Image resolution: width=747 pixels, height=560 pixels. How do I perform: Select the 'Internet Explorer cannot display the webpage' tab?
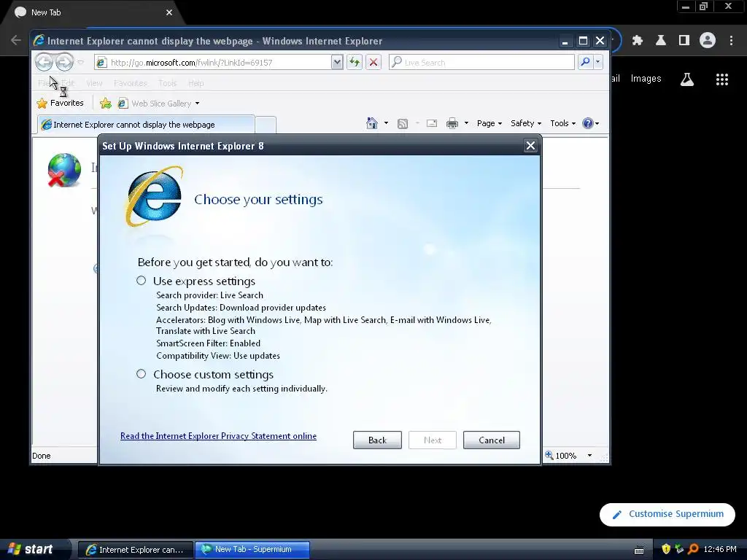point(146,125)
